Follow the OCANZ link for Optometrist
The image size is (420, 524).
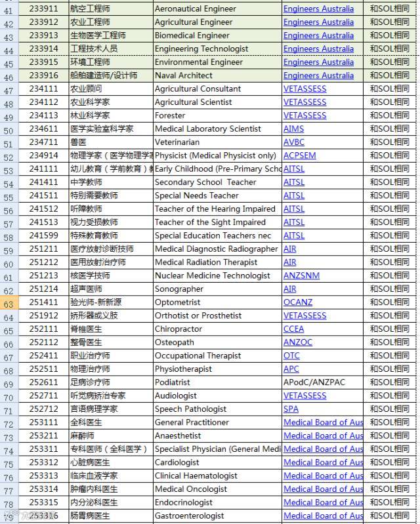(x=298, y=302)
